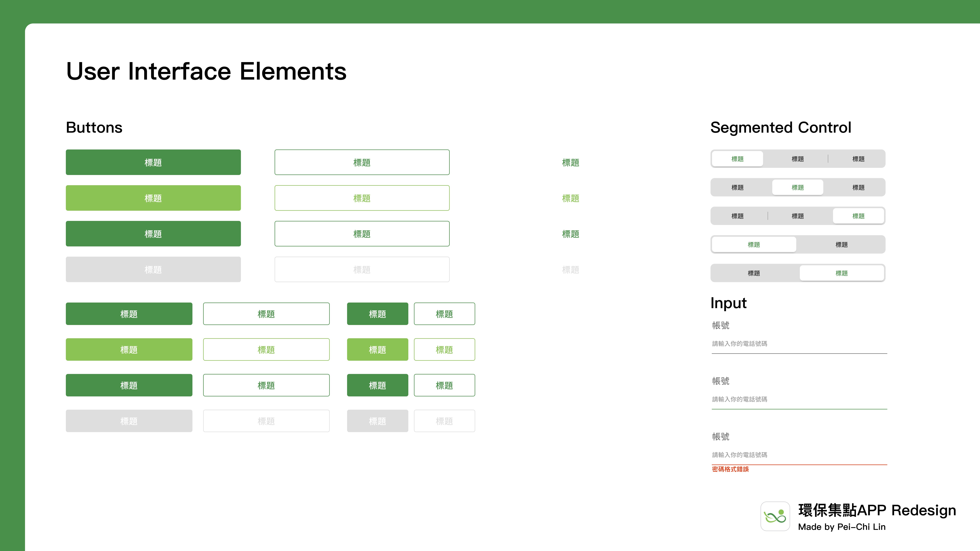Select first segment in second segmented control
The image size is (980, 551).
coord(737,187)
